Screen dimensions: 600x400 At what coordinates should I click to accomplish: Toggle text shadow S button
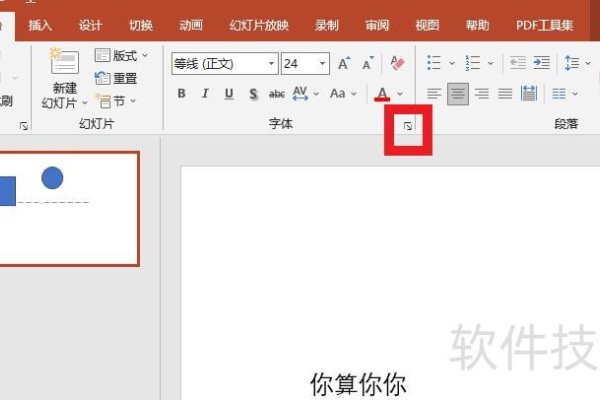click(253, 93)
